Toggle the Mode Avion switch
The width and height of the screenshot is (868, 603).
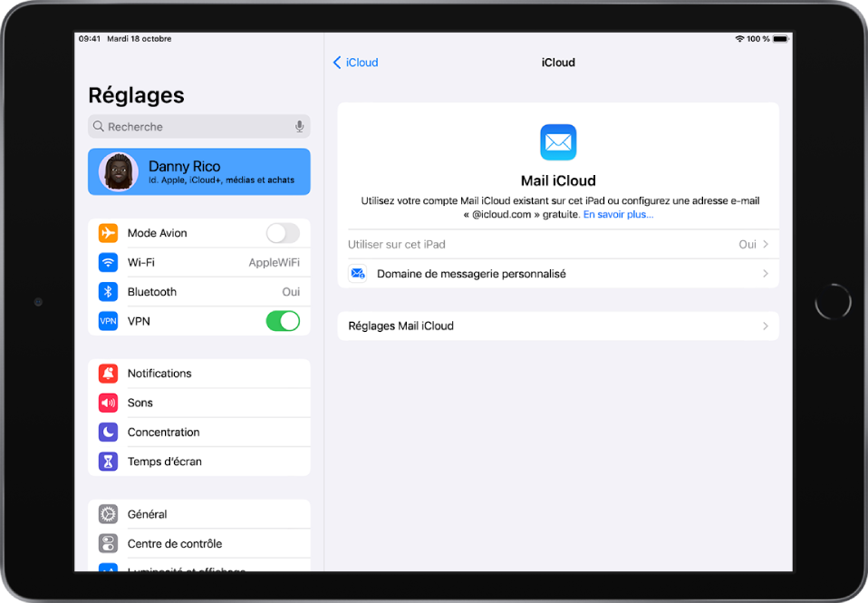[283, 233]
